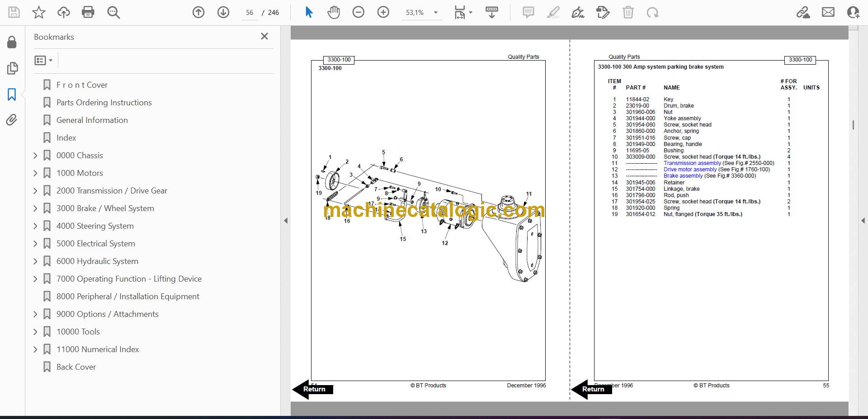The image size is (868, 419).
Task: Follow the Transmission assembly link
Action: point(692,163)
